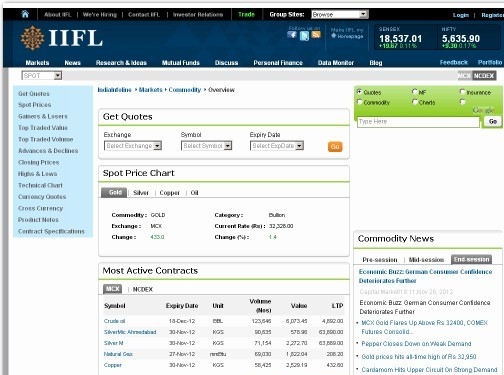
Task: Open the Data Monitor menu
Action: tap(336, 63)
